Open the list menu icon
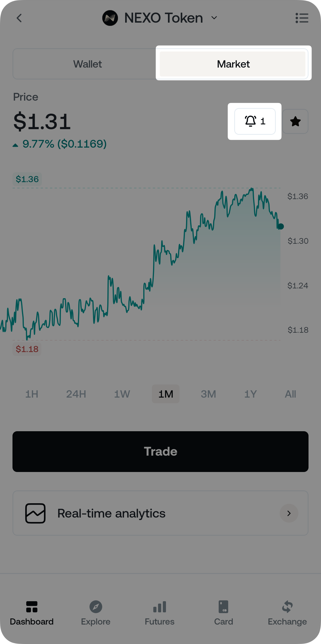Image resolution: width=321 pixels, height=644 pixels. 302,18
